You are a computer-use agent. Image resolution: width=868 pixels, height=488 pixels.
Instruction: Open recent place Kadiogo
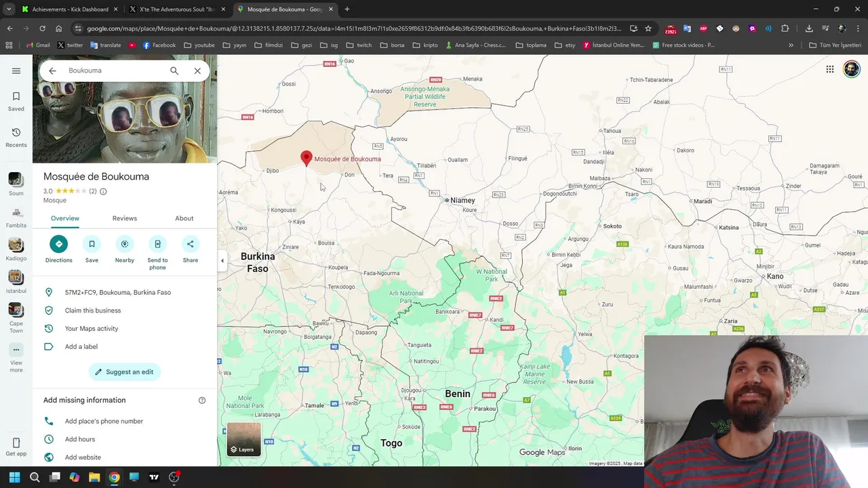(16, 249)
